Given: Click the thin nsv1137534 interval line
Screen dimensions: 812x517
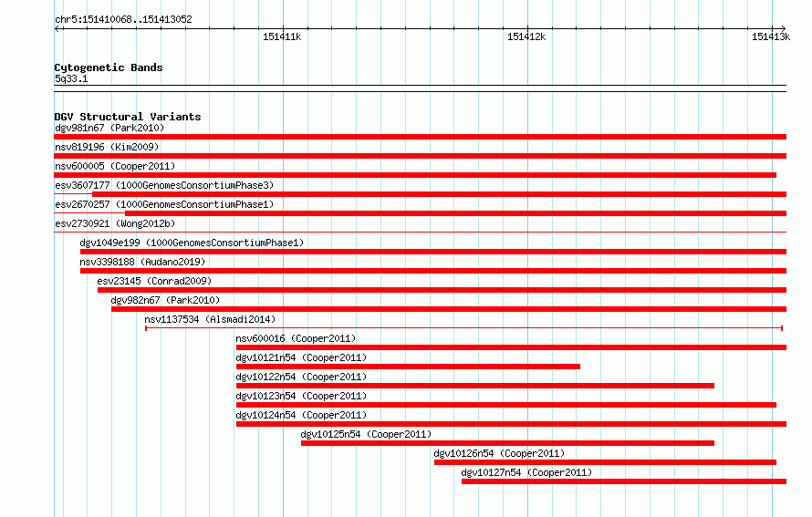Looking at the screenshot, I should tap(463, 328).
